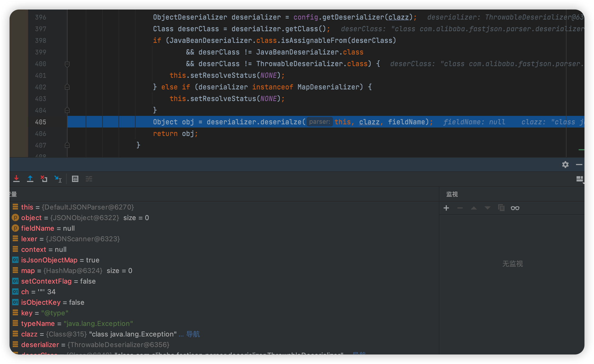This screenshot has height=364, width=594.
Task: Collapse the code fold marker on line 400
Action: (67, 64)
